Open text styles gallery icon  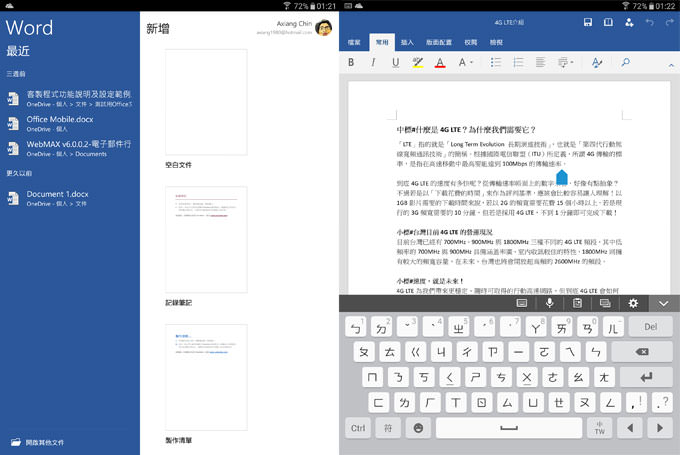597,62
